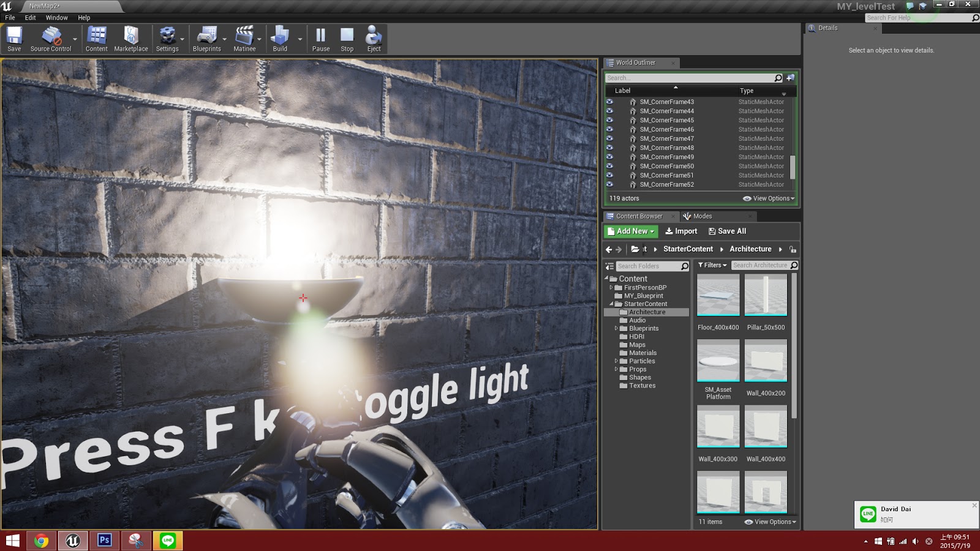Viewport: 980px width, 551px height.
Task: Open the Window menu
Action: pyautogui.click(x=56, y=18)
